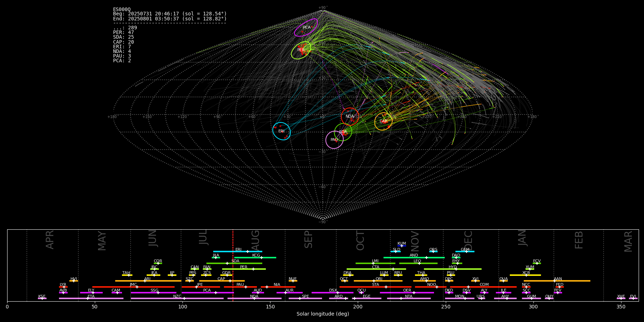Image resolution: width=644 pixels, height=322 pixels.
Task: Click the URS shower label in timeline
Action: pos(480,297)
